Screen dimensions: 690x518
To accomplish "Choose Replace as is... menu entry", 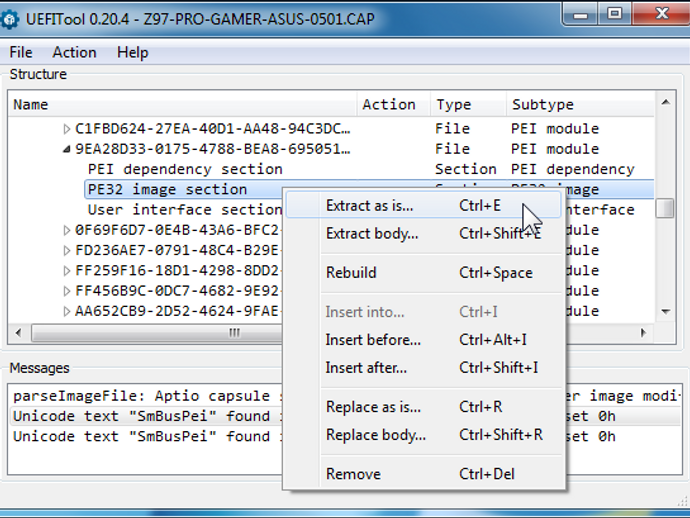I will [x=423, y=407].
